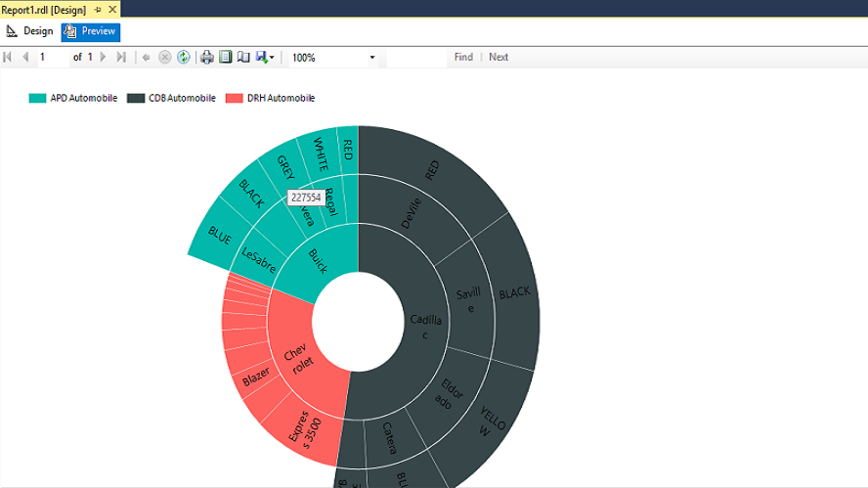
Task: Click the WHITE outer teal segment
Action: pos(321,154)
